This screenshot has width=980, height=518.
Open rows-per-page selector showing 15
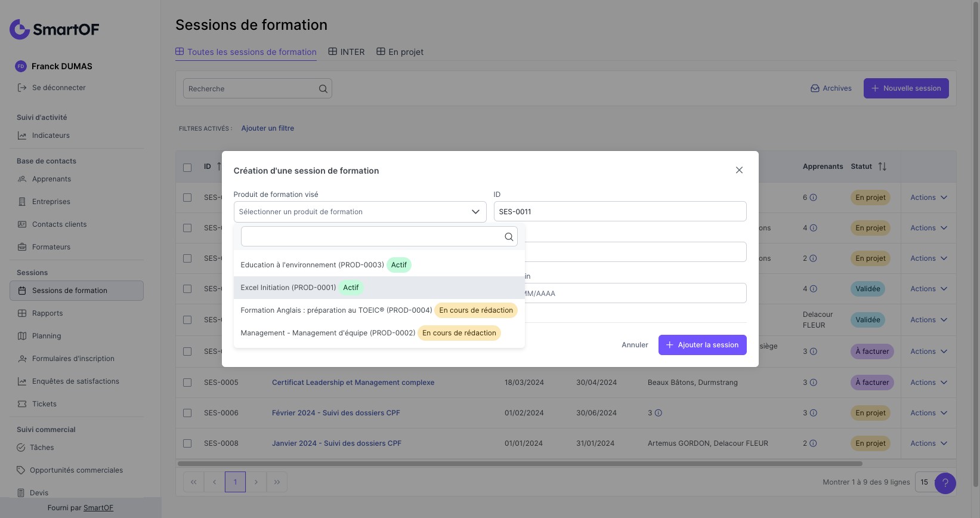tap(925, 482)
